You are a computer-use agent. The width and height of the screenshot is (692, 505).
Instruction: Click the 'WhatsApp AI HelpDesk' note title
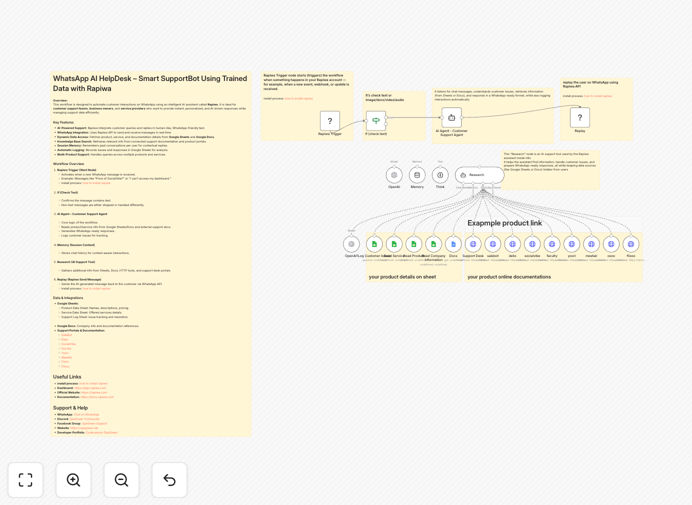150,83
